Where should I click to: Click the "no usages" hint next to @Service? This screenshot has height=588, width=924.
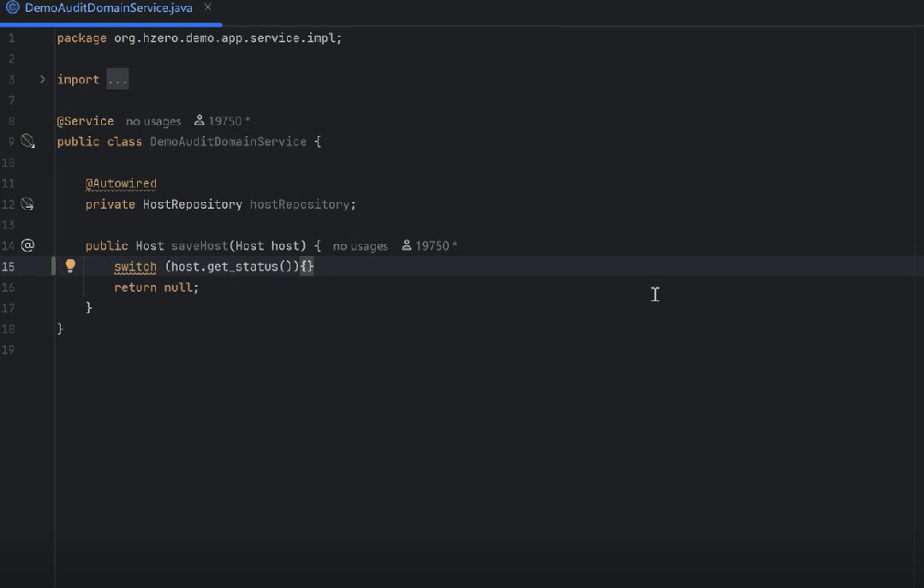[153, 122]
